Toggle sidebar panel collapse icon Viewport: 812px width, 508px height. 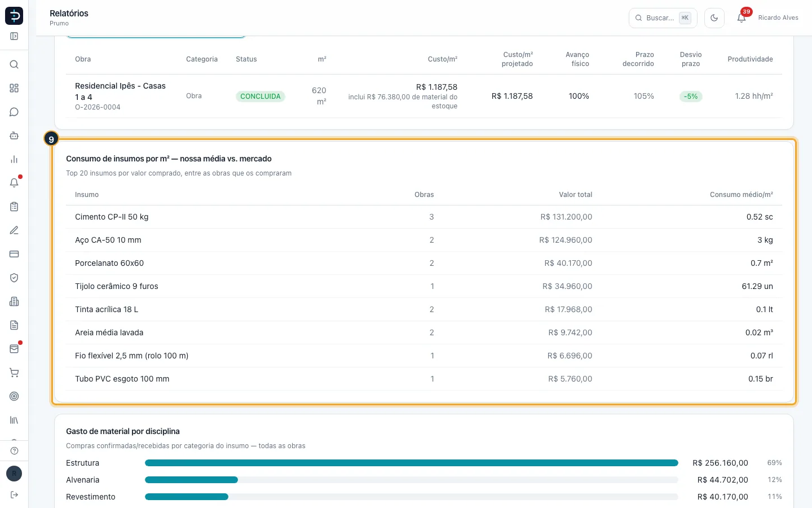[14, 36]
